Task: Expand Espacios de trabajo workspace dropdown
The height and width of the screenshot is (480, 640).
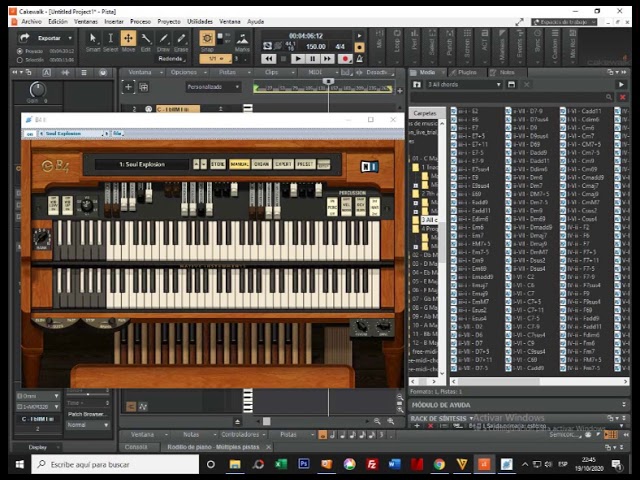Action: click(x=564, y=22)
